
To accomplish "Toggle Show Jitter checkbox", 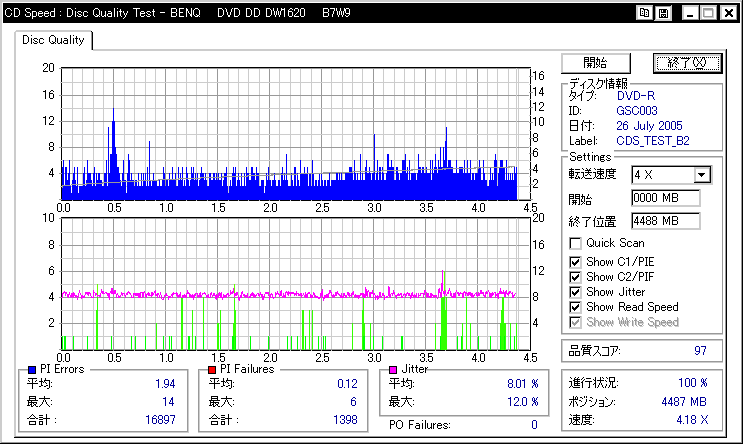I will pyautogui.click(x=575, y=292).
